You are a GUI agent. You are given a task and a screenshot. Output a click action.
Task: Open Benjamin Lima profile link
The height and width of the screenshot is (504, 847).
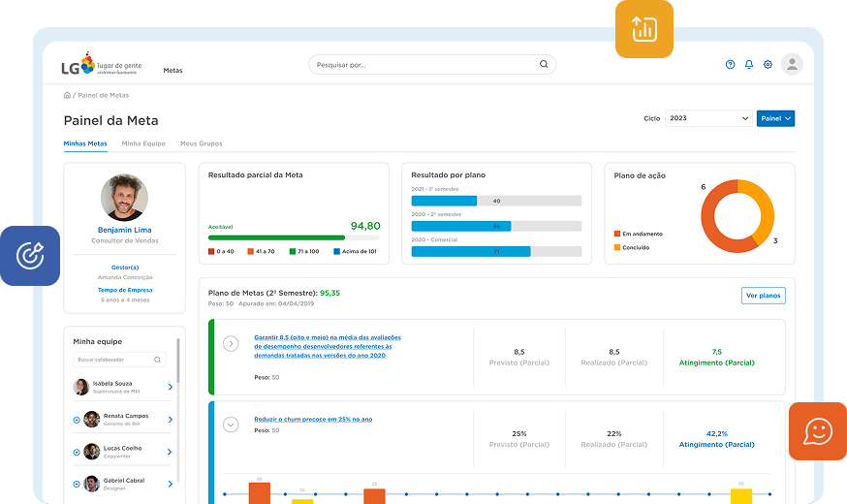point(124,230)
